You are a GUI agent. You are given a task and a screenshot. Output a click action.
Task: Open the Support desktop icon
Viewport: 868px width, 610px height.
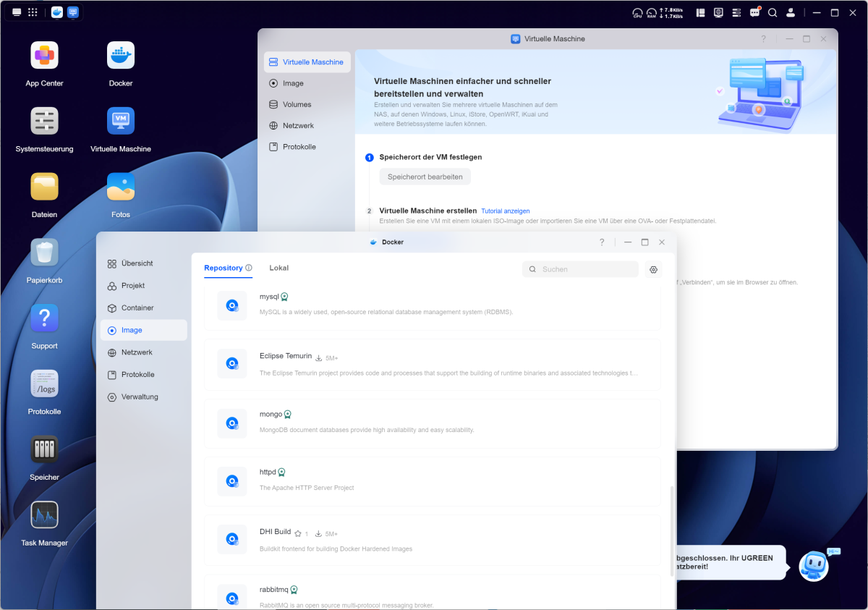pos(44,318)
